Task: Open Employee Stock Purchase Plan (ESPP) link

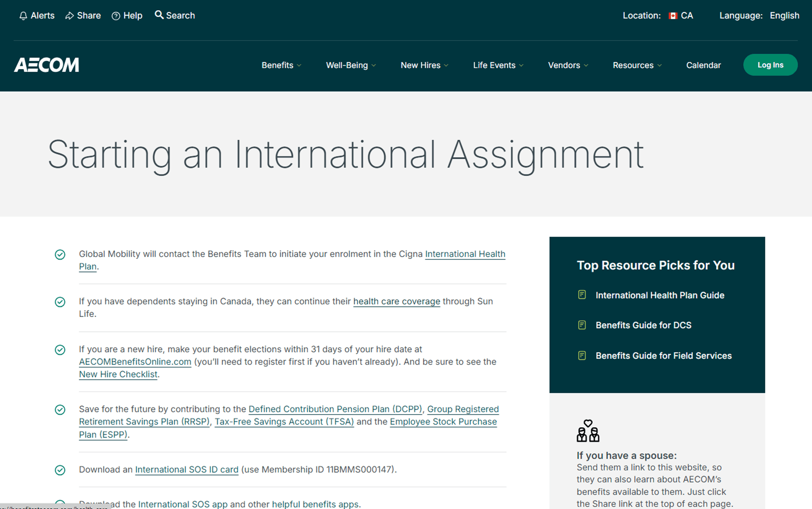Action: tap(443, 422)
